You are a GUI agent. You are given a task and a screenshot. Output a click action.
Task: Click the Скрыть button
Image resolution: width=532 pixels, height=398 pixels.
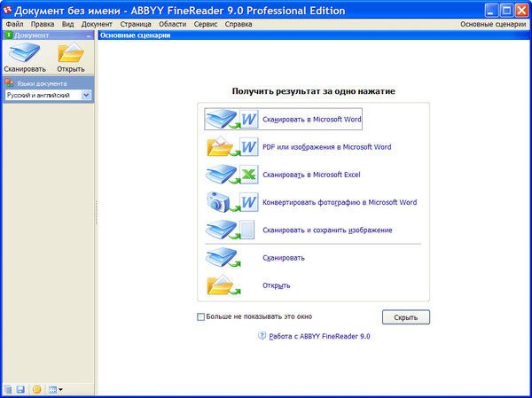(406, 317)
